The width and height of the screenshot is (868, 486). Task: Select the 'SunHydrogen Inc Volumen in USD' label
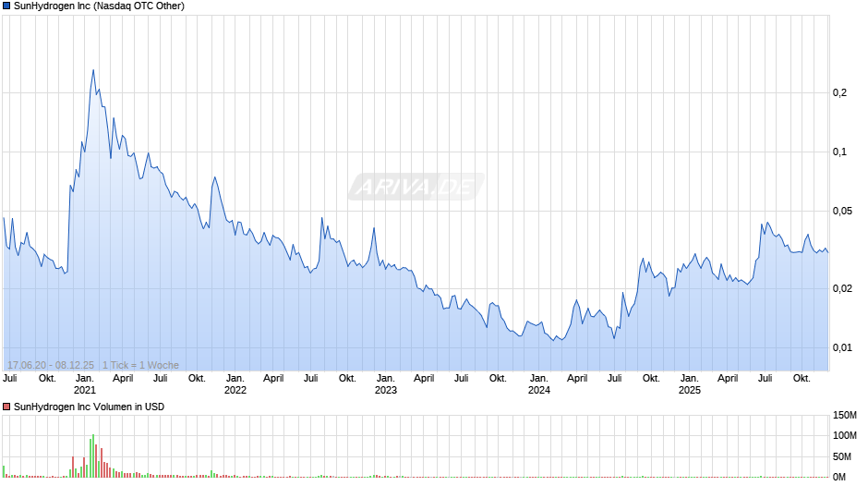click(x=90, y=407)
